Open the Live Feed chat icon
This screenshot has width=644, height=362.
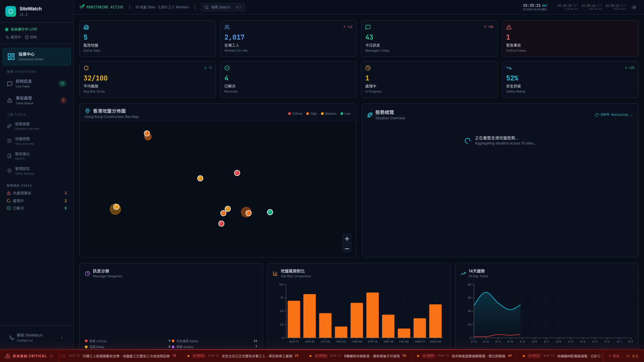9,84
